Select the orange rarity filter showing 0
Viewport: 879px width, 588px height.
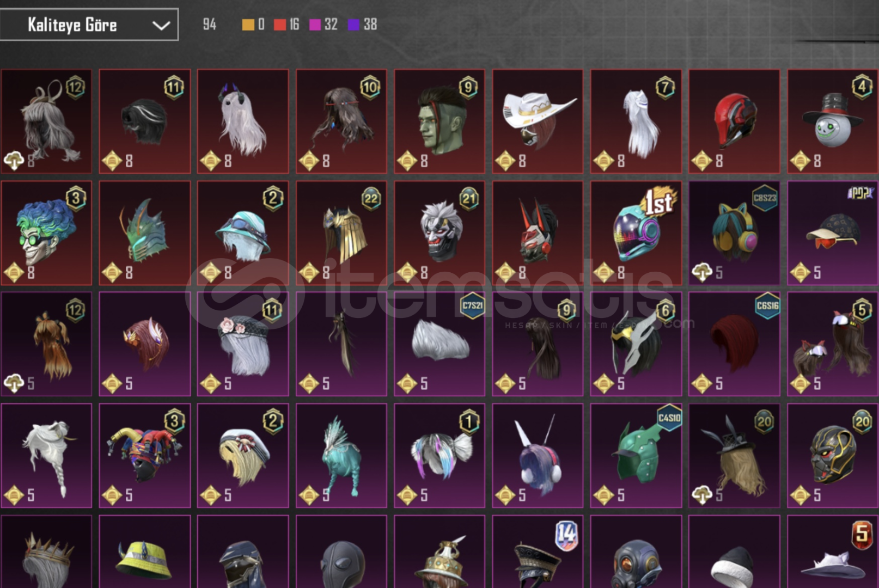pyautogui.click(x=253, y=24)
